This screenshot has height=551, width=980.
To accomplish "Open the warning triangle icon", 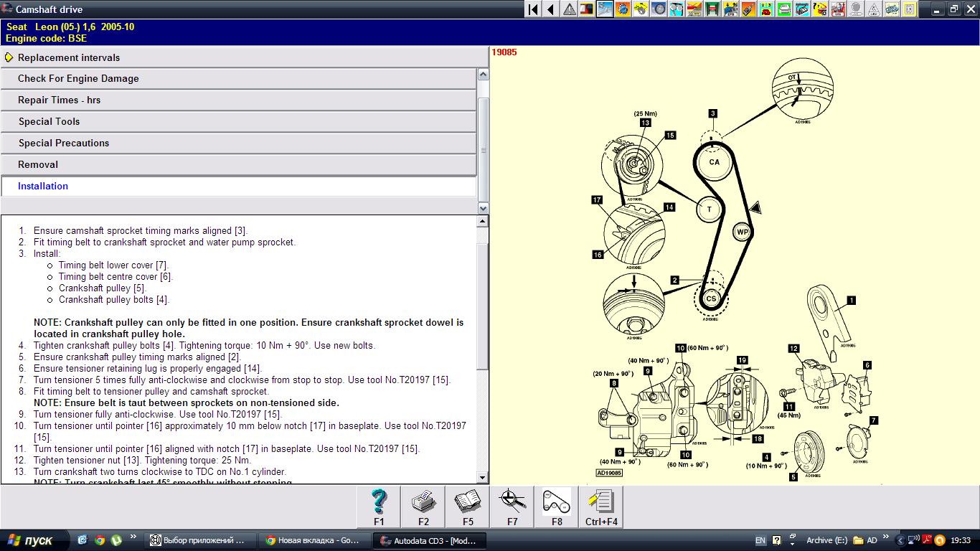I will pyautogui.click(x=569, y=9).
